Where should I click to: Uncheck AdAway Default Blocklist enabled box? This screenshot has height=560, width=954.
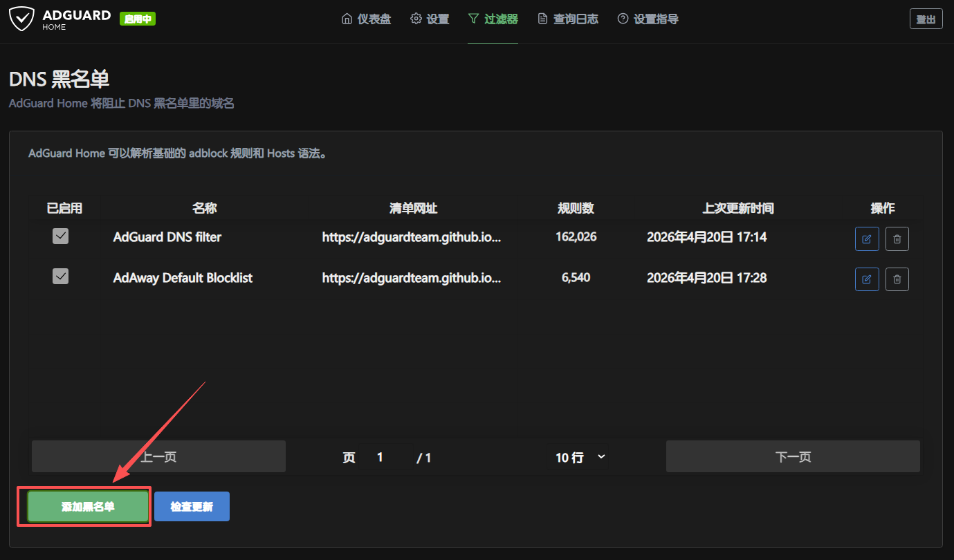(x=61, y=277)
